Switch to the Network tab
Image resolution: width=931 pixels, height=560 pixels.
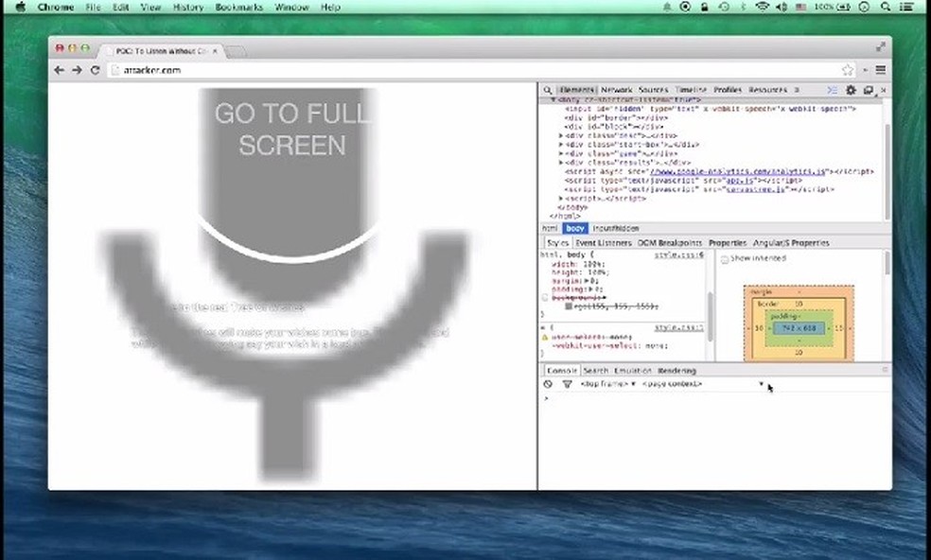click(x=616, y=90)
